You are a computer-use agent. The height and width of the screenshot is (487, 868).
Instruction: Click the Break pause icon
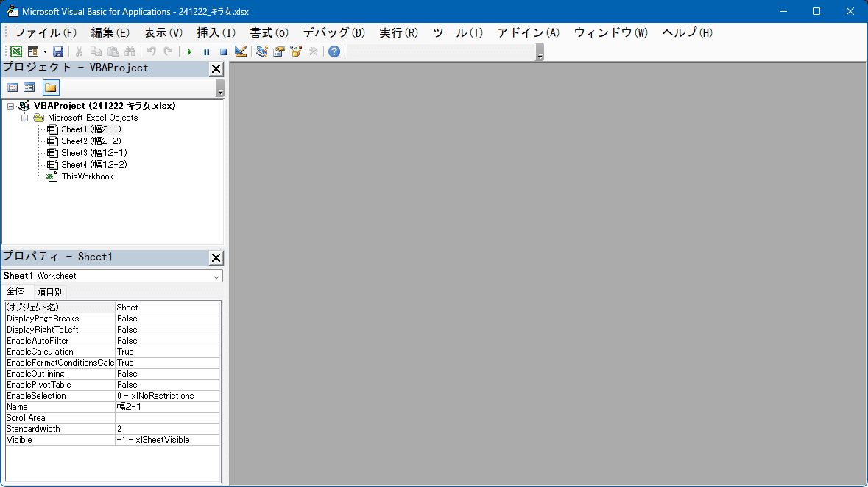tap(206, 51)
